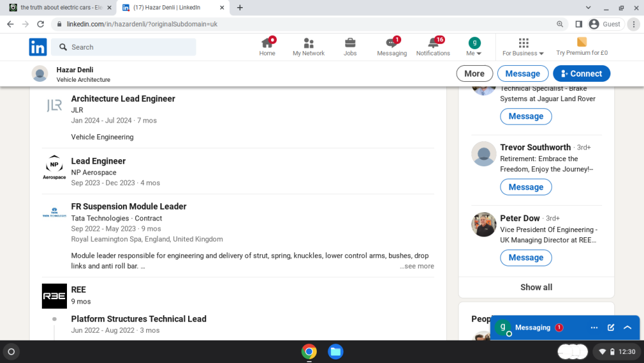Focus the LinkedIn Search field

click(x=124, y=47)
